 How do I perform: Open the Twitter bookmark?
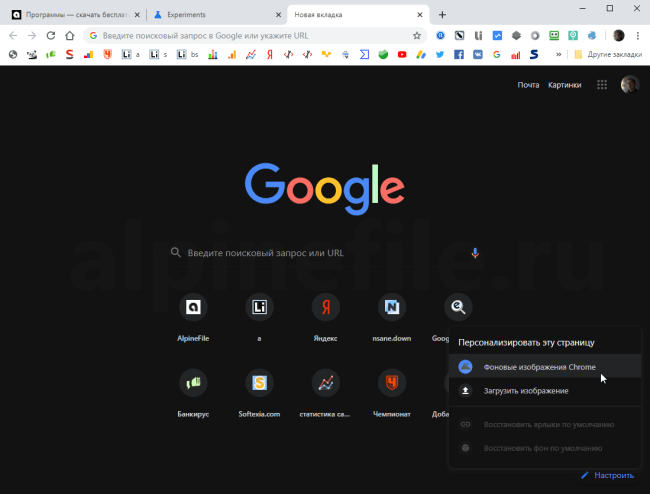pos(440,54)
